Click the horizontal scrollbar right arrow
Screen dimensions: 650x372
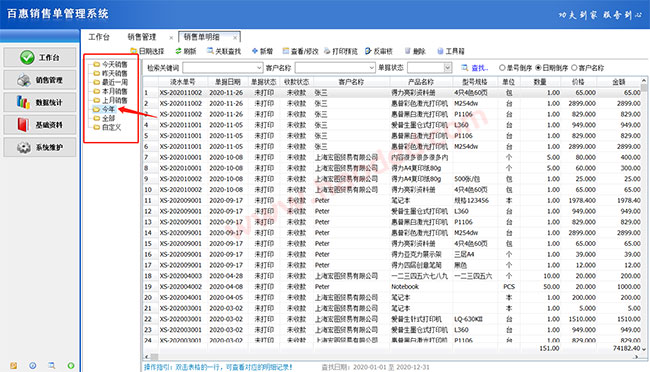(636, 357)
